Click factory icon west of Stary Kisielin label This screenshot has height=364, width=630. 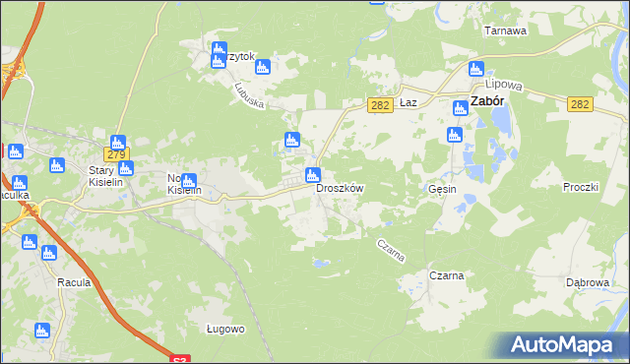pos(57,165)
